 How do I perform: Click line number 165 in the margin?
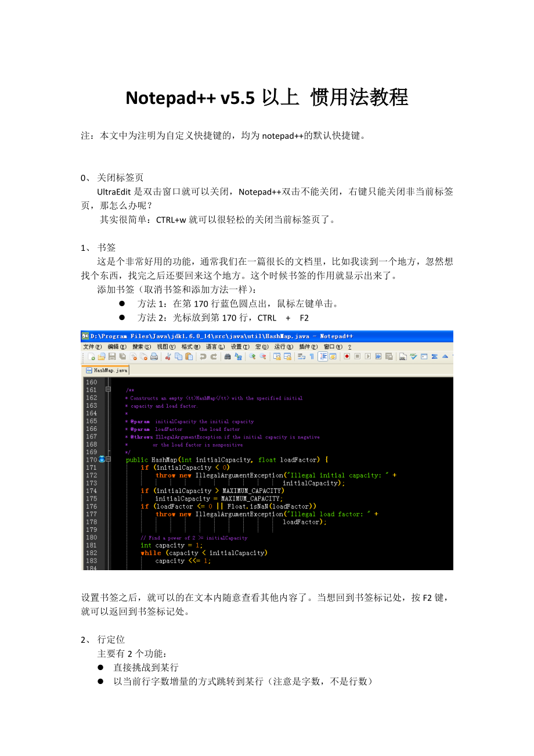pyautogui.click(x=91, y=421)
